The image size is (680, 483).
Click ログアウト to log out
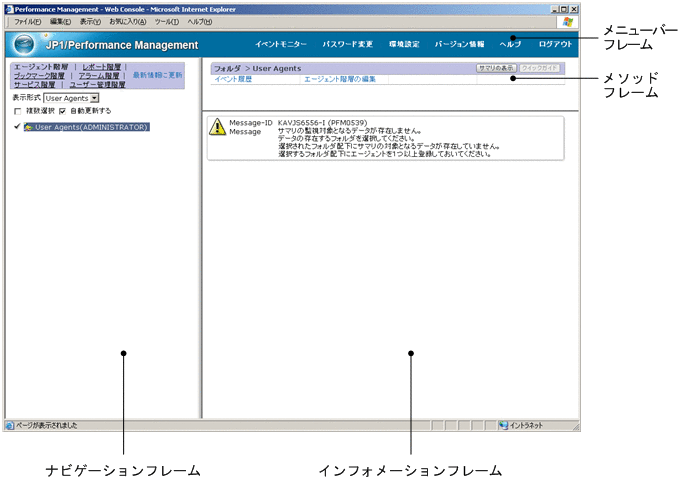tap(556, 44)
